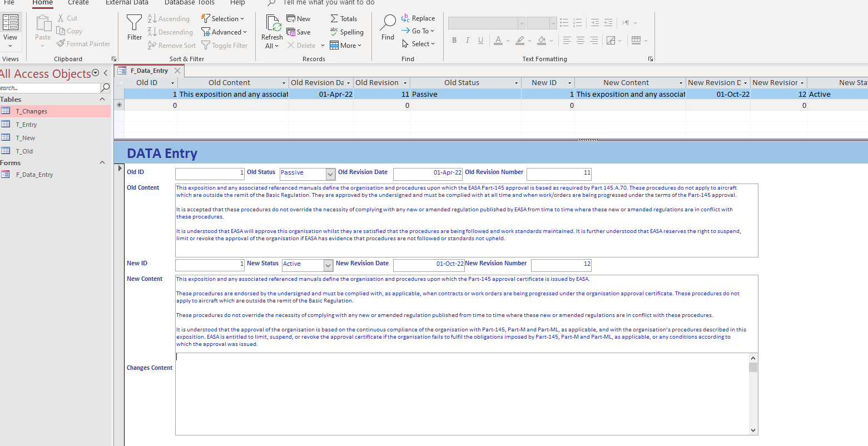Image resolution: width=868 pixels, height=446 pixels.
Task: Collapse the Tables group in navigation pane
Action: pos(102,99)
